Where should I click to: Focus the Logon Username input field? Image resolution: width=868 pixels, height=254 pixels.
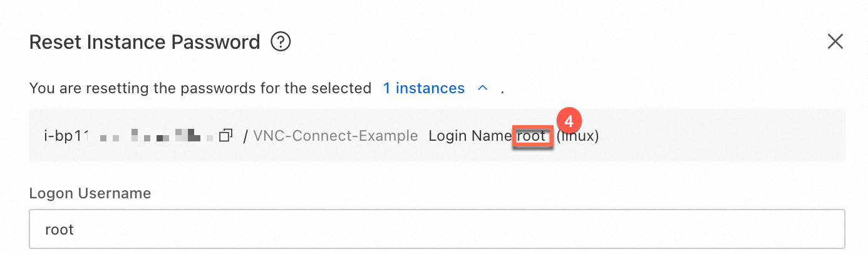click(x=437, y=230)
